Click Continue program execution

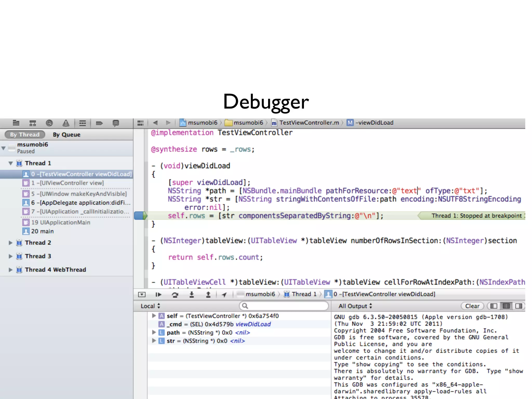158,294
